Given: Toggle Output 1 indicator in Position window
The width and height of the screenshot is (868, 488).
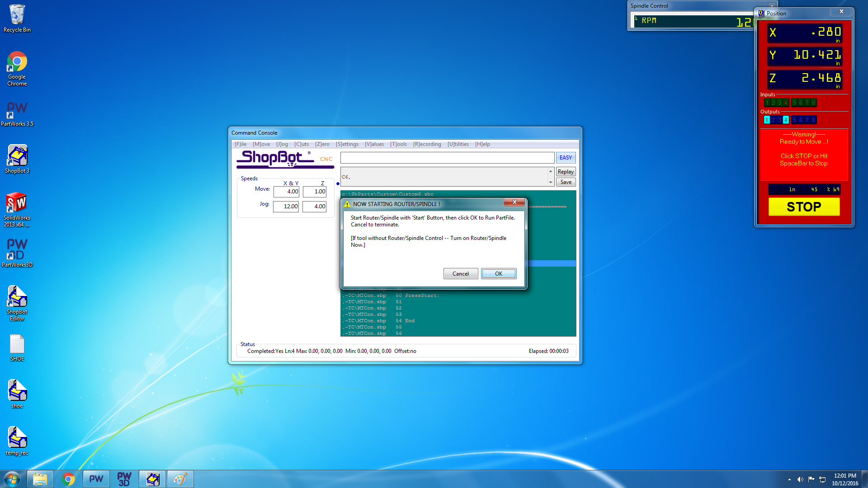Looking at the screenshot, I should coord(767,120).
